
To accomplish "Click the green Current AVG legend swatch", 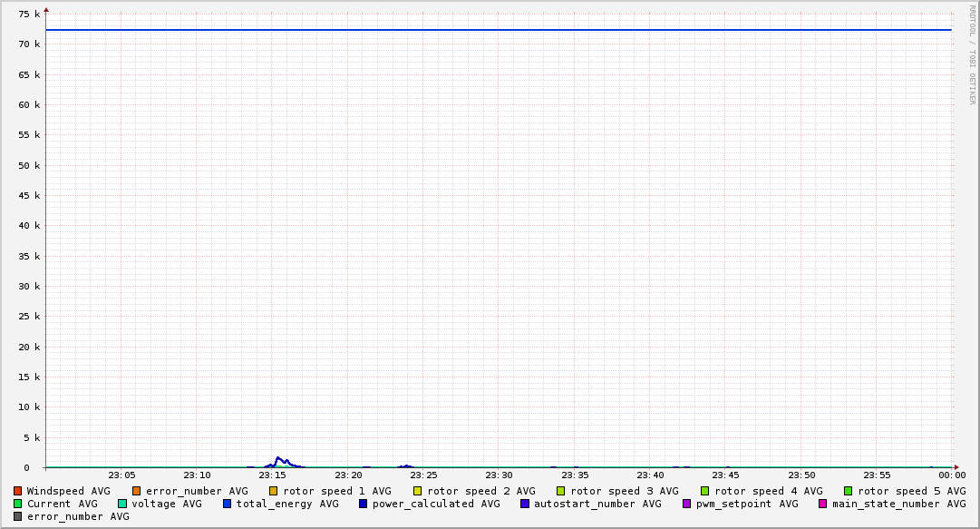I will 18,504.
